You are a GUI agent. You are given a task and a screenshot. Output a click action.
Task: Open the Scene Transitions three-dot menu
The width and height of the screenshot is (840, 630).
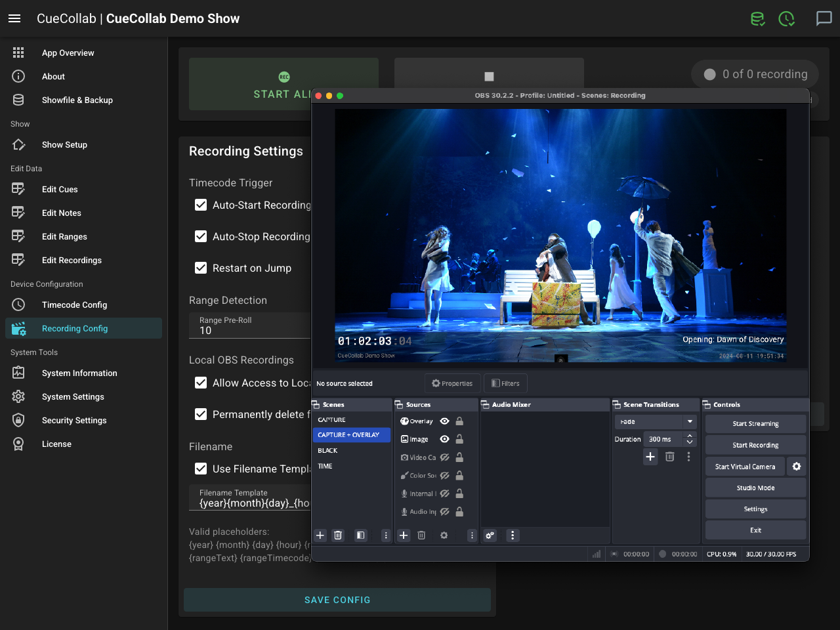click(688, 456)
